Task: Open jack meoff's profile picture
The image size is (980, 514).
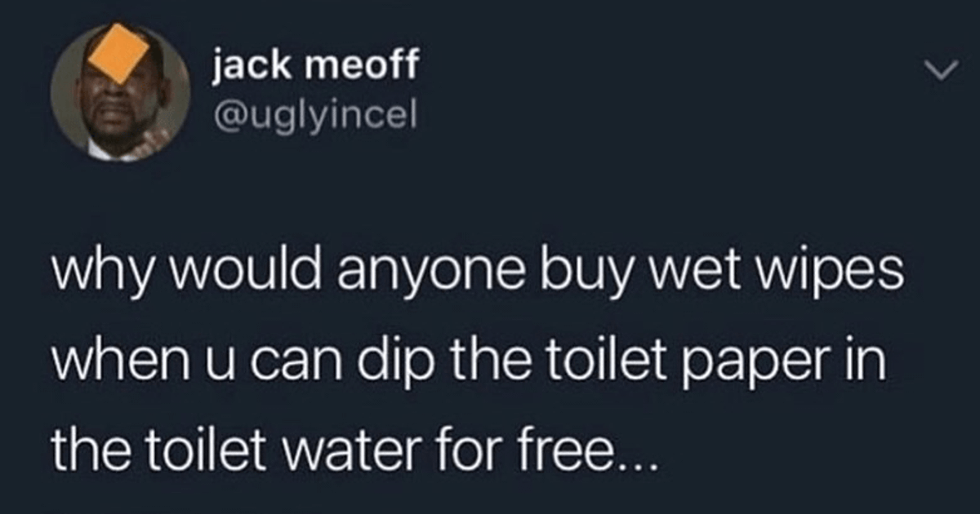Action: click(121, 91)
